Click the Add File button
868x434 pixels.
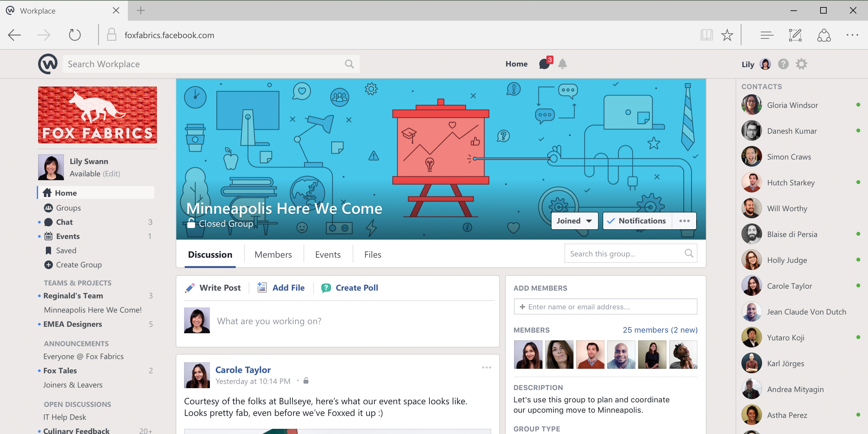pyautogui.click(x=281, y=288)
